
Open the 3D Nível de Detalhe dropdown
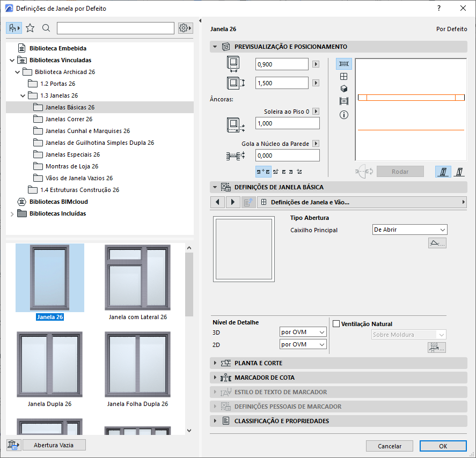pyautogui.click(x=303, y=332)
